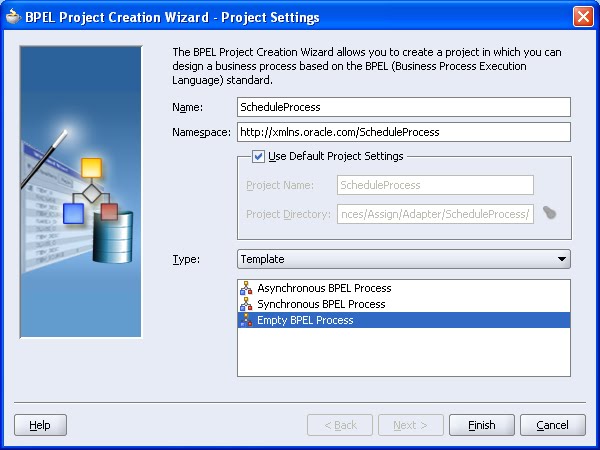
Task: Click the Asynchronous BPEL Process icon
Action: pos(246,288)
